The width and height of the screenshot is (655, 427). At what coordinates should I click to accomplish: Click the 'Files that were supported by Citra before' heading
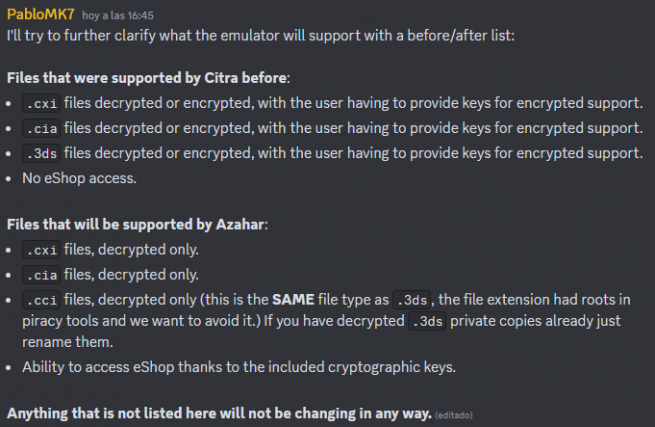point(148,78)
